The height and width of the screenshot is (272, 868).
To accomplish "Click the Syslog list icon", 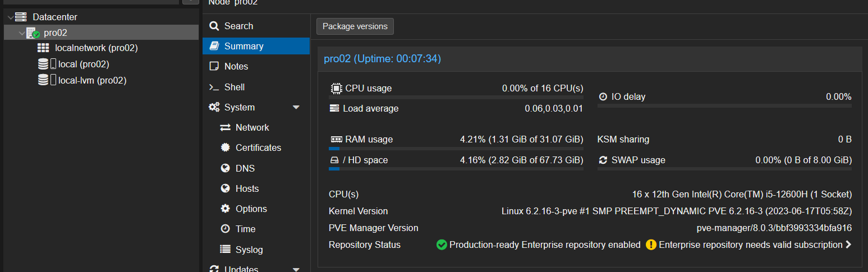I will [225, 250].
